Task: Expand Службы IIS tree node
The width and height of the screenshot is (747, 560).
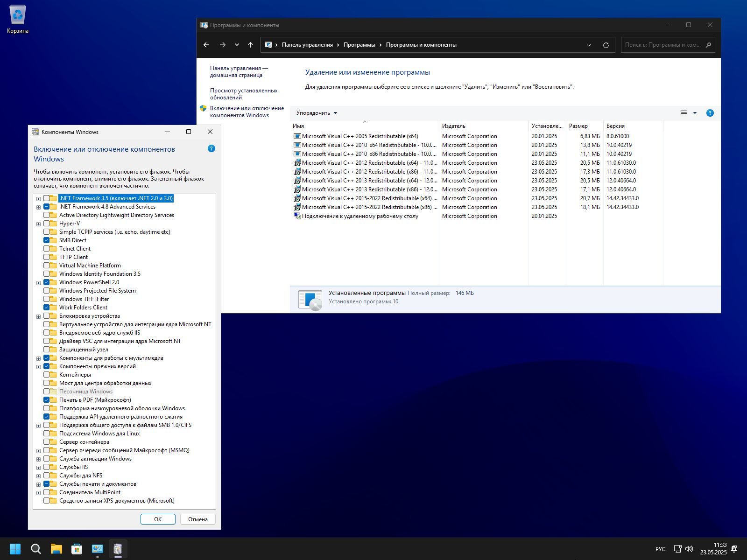Action: click(x=38, y=468)
